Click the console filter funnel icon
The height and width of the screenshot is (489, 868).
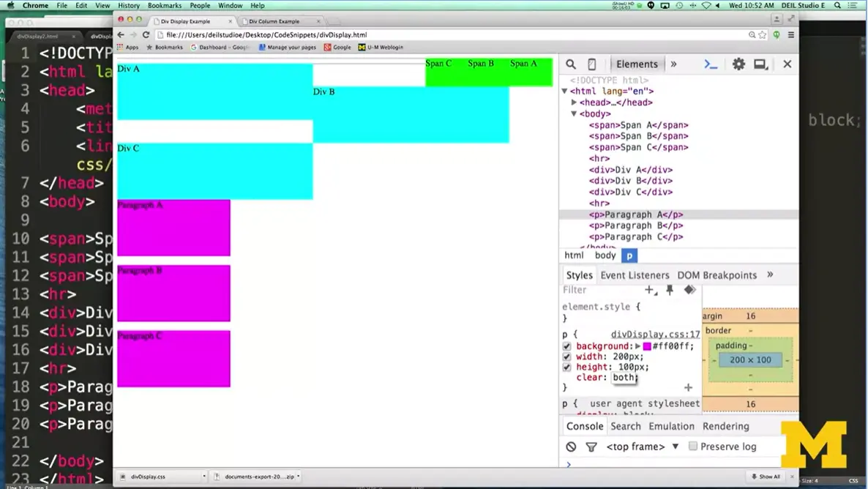[x=591, y=447]
